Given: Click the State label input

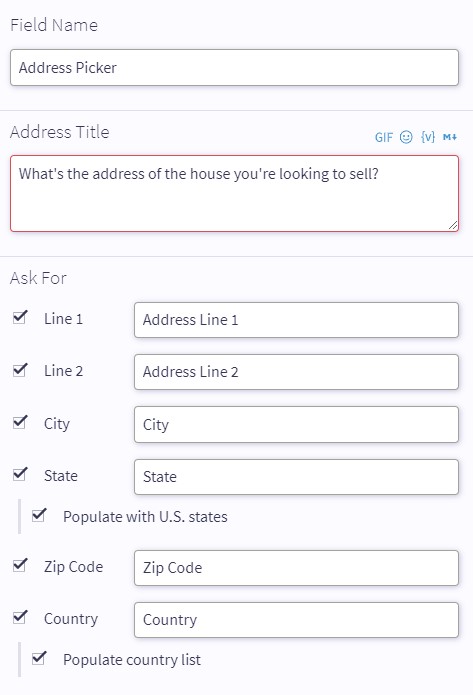Looking at the screenshot, I should click(x=296, y=477).
